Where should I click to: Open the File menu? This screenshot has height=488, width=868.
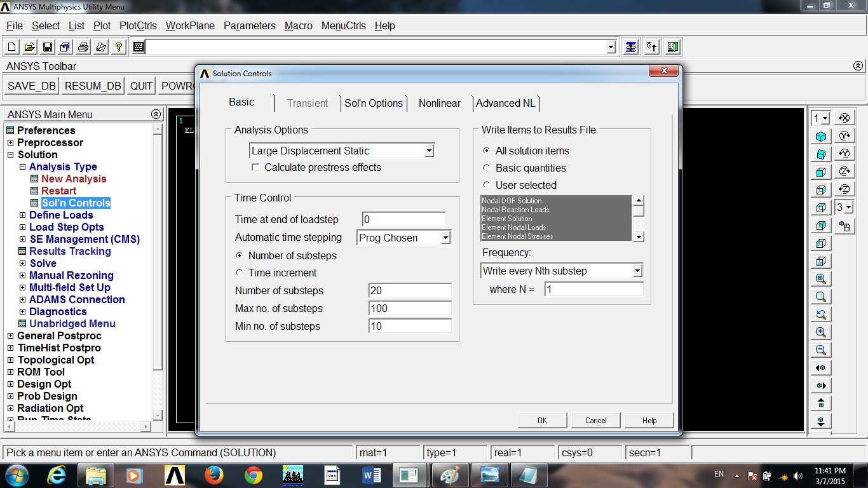point(15,25)
